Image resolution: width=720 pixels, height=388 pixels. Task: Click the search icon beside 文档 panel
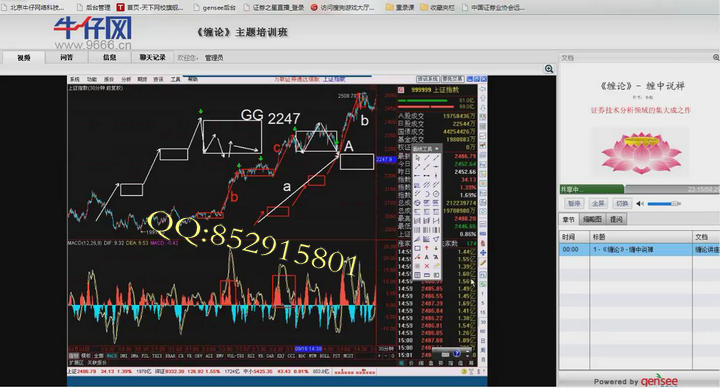pos(716,57)
